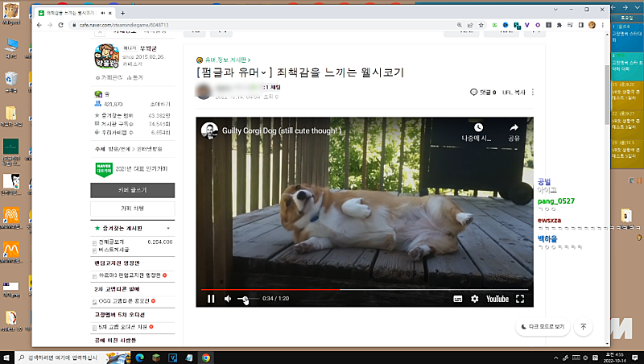Click the 카페 글쓰기 button
The width and height of the screenshot is (644, 364).
click(x=132, y=190)
